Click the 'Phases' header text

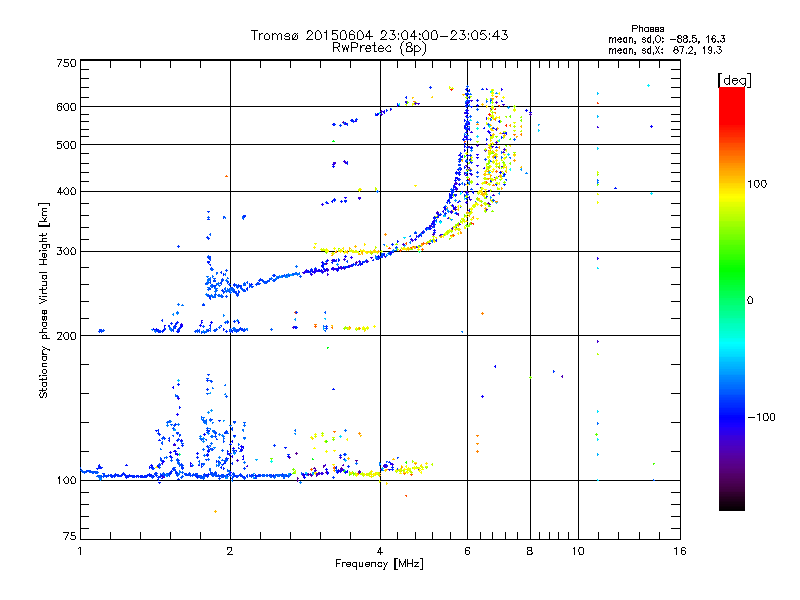click(647, 29)
